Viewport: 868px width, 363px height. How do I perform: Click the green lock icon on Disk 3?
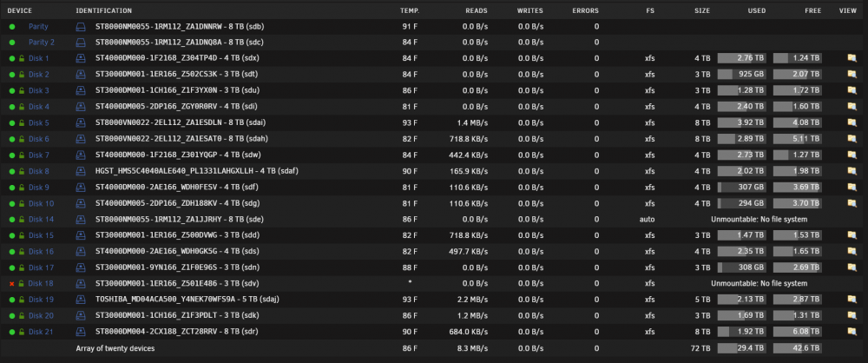(22, 90)
